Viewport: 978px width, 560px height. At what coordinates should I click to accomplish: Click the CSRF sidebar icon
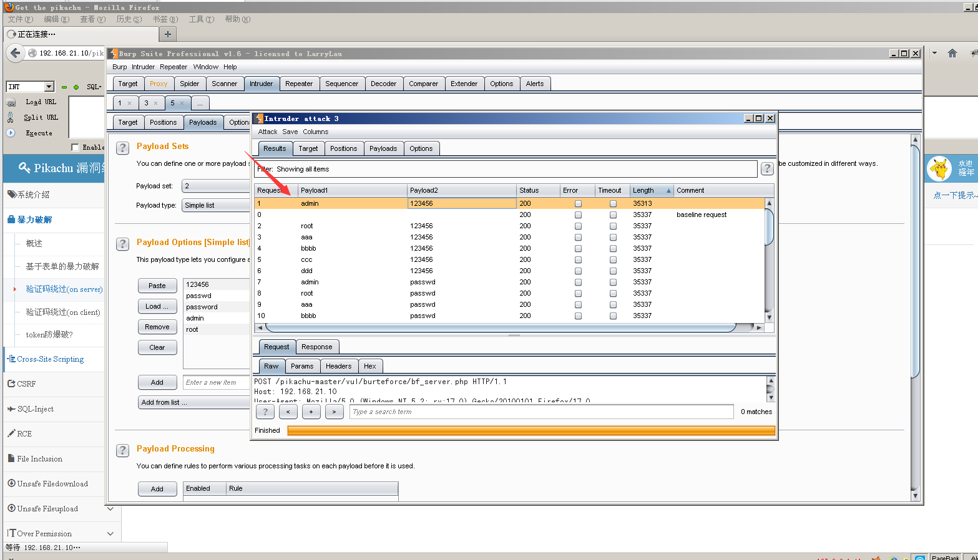click(11, 384)
